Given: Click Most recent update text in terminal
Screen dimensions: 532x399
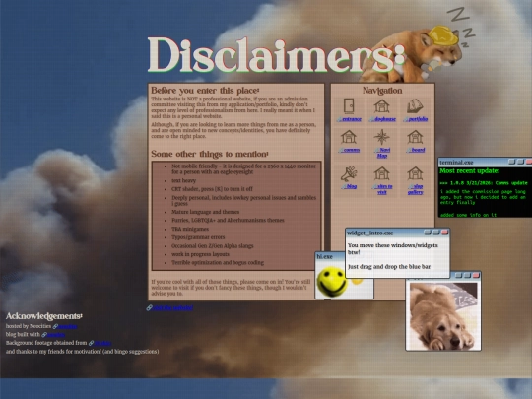Looking at the screenshot, I should [470, 171].
